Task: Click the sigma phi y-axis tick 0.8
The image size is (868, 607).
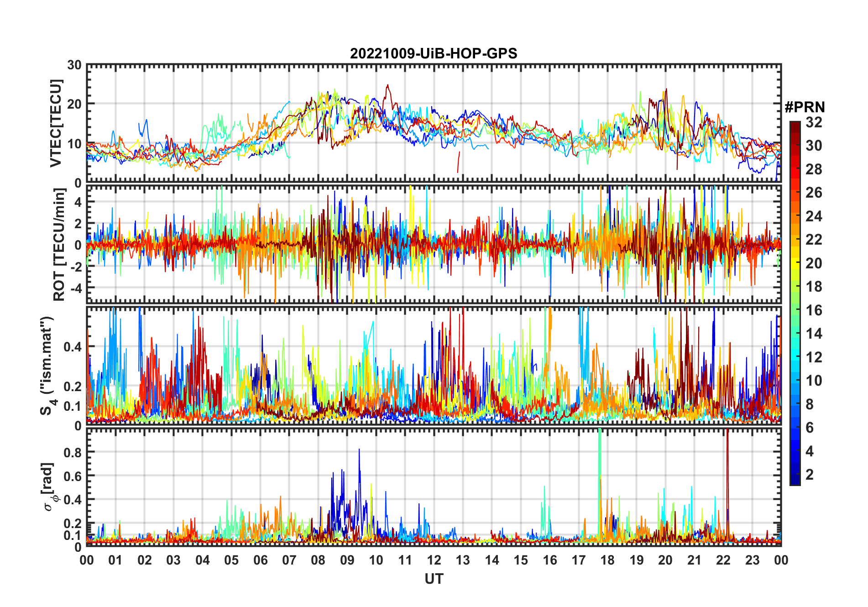Action: [73, 452]
